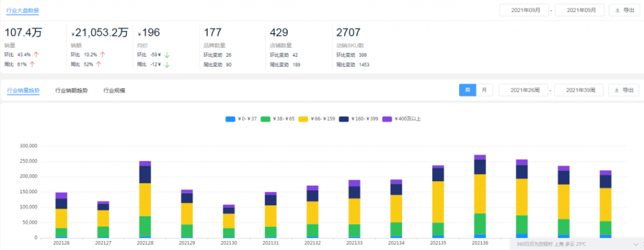Viewport: 644px width, 250px height.
Task: Click the 107.4万 sales volume figure
Action: click(x=23, y=33)
